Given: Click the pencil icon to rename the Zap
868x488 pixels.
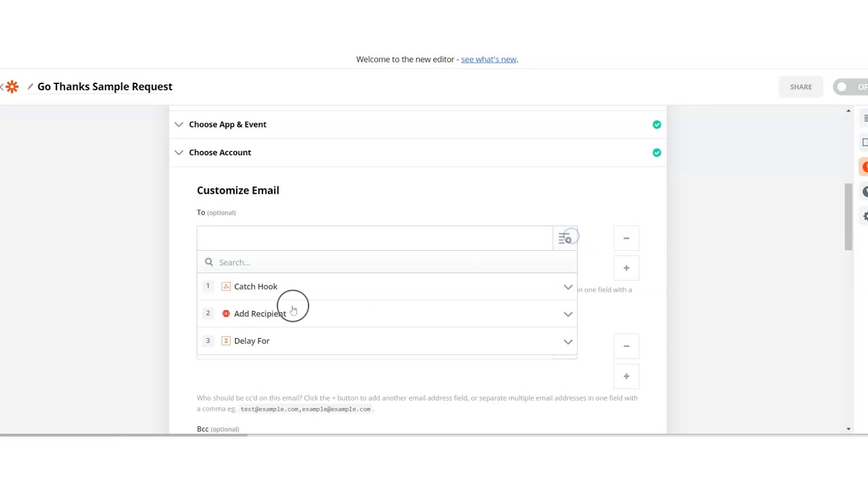Looking at the screenshot, I should click(30, 87).
